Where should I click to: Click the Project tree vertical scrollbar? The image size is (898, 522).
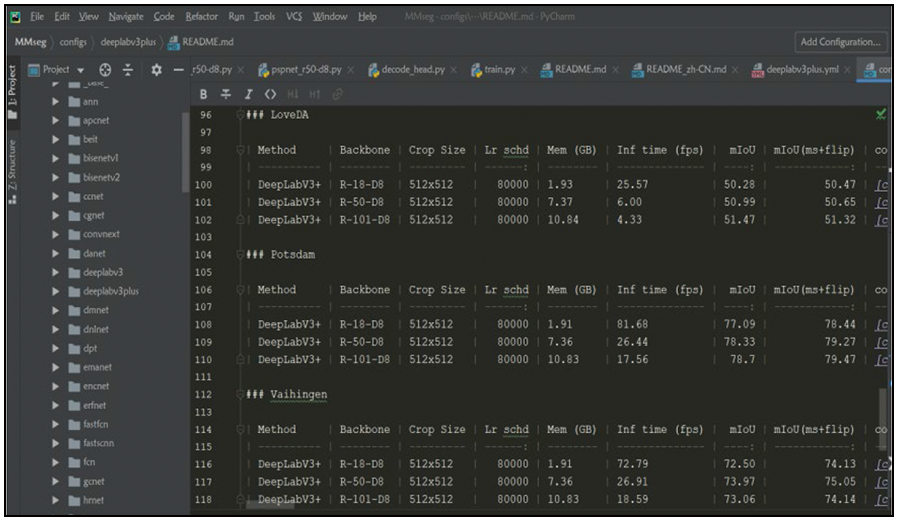click(x=185, y=150)
